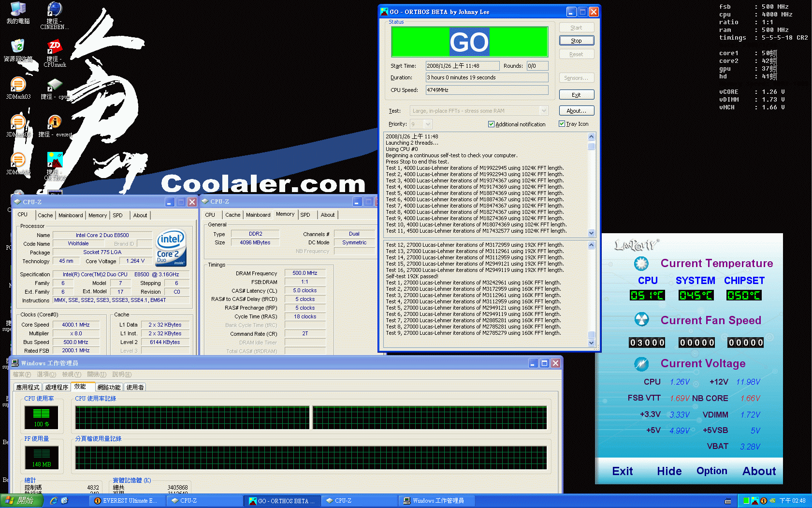Screen dimensions: 812x508
Task: Click the memory Size value 4096 MBytes
Action: click(255, 243)
